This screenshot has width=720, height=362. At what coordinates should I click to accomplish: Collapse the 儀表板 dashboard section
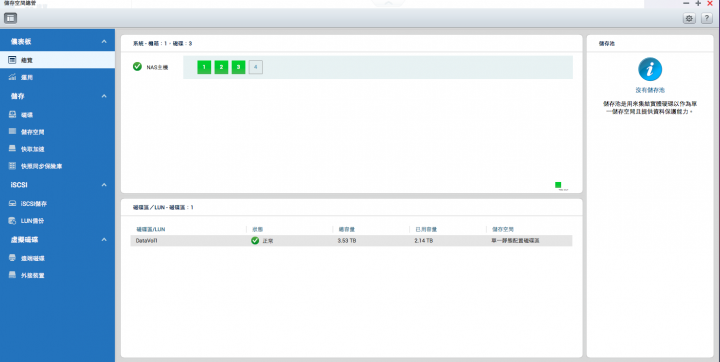coord(104,42)
